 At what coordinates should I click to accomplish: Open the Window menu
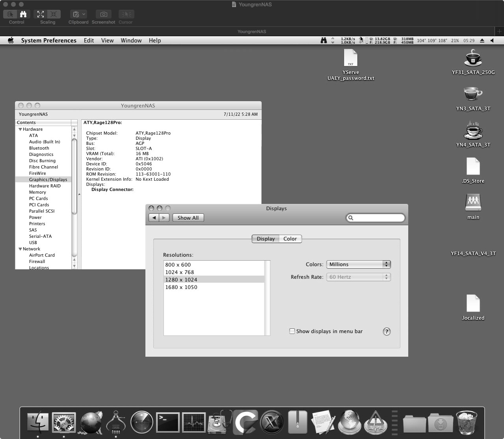click(131, 40)
